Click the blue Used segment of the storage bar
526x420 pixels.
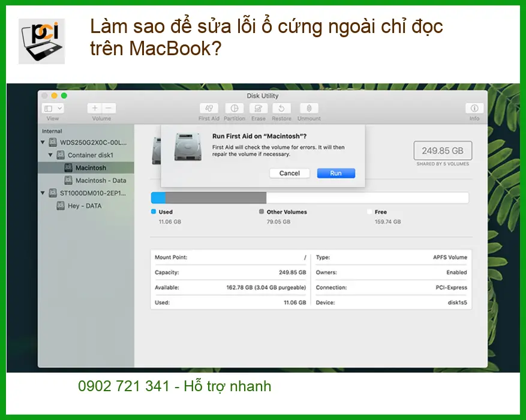(158, 197)
